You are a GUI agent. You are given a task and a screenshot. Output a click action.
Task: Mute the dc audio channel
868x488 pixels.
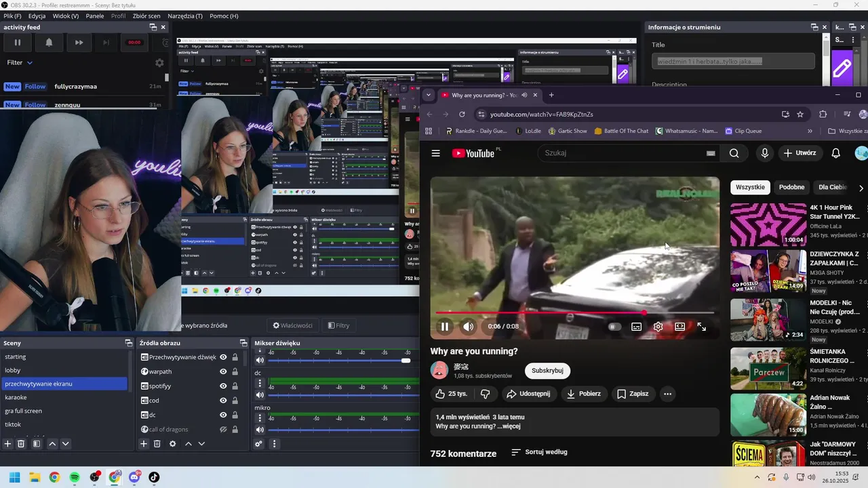pyautogui.click(x=259, y=395)
